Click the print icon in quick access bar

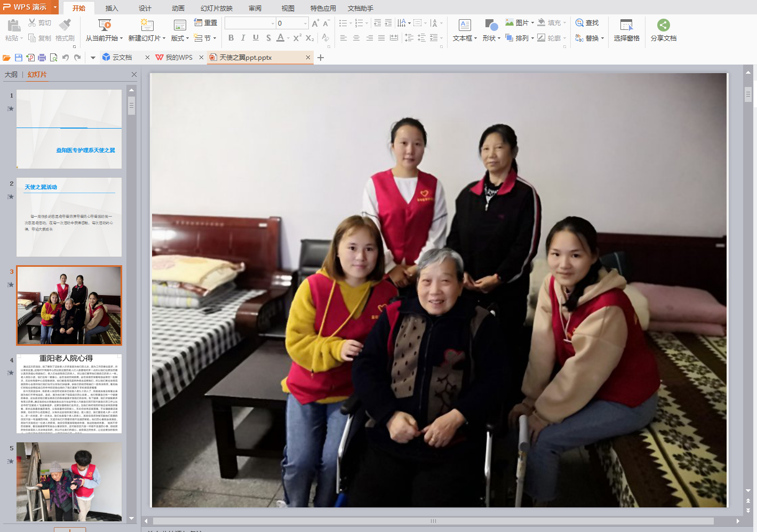tap(42, 58)
